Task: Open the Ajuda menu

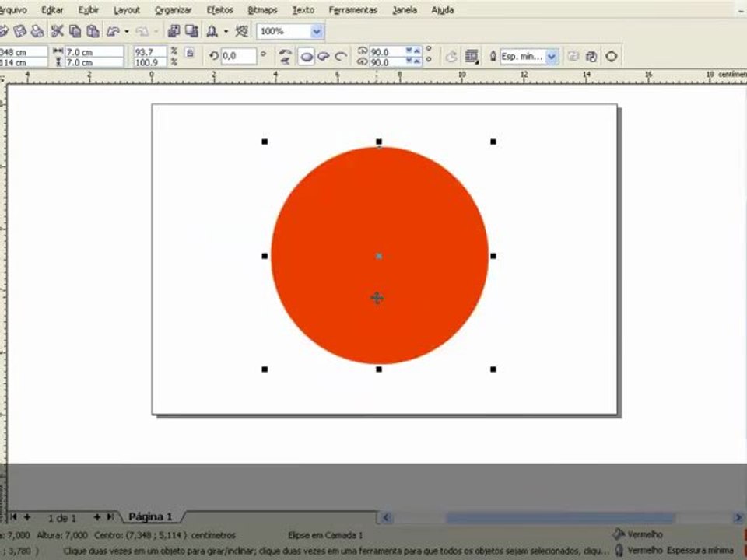Action: pos(443,10)
